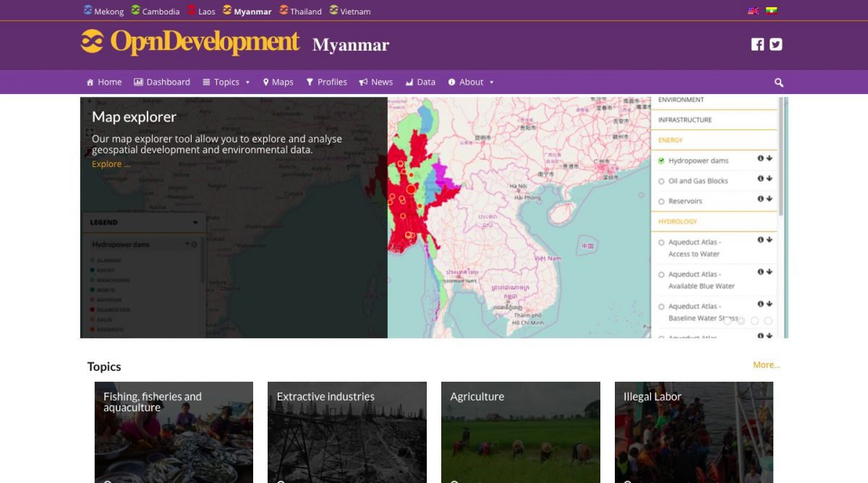Viewport: 868px width, 483px height.
Task: Open the Facebook page icon
Action: (757, 44)
